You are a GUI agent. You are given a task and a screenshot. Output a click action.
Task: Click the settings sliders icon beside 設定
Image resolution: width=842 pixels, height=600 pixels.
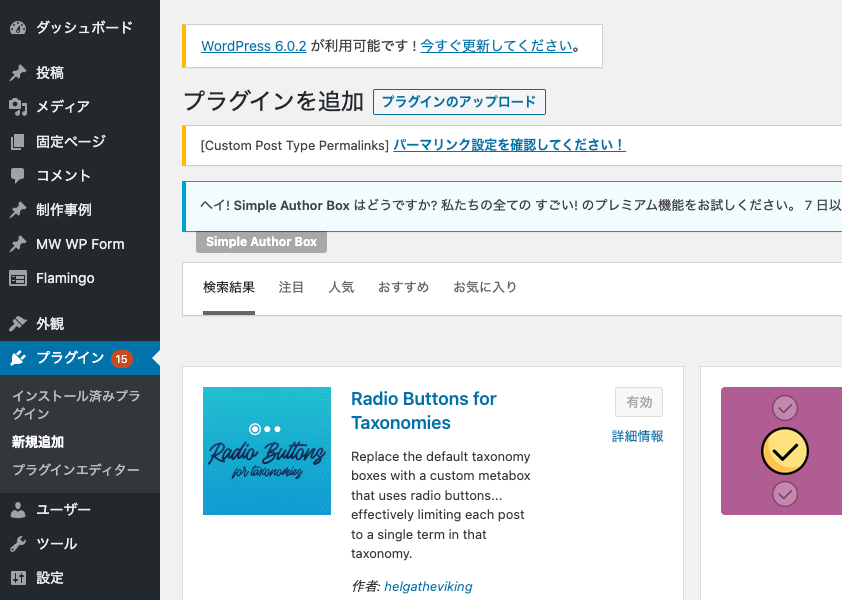(x=18, y=578)
